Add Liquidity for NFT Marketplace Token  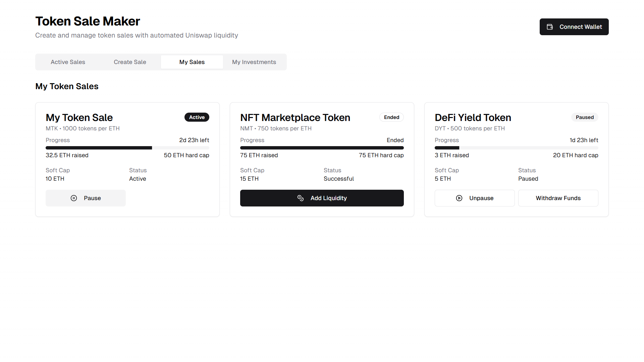tap(322, 198)
